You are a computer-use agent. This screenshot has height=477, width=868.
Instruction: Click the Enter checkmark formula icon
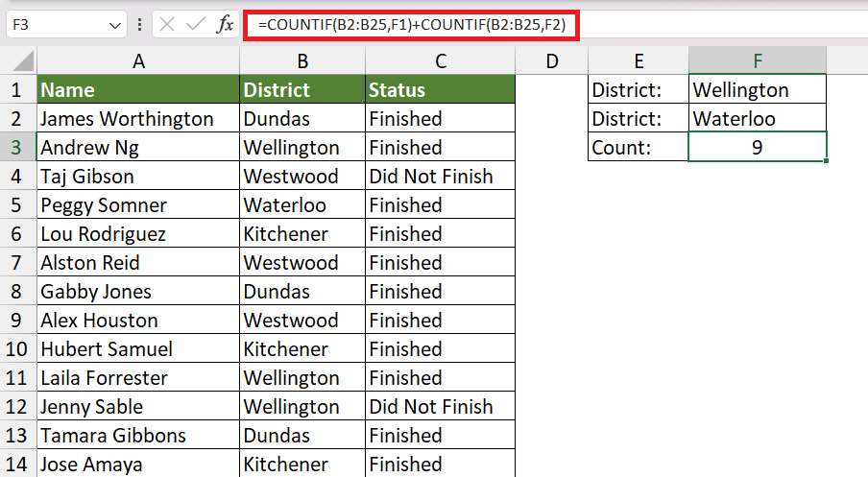click(196, 25)
